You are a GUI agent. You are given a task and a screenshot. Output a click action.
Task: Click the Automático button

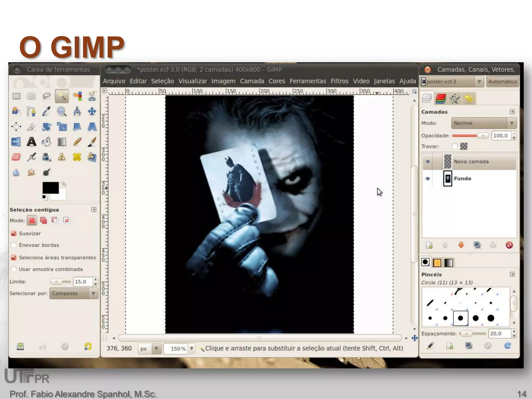[x=502, y=82]
